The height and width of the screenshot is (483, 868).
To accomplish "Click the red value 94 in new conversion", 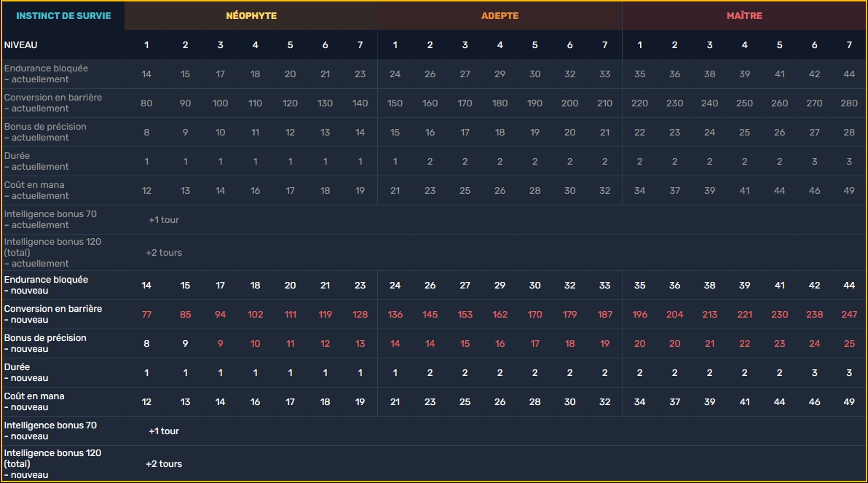I will coord(221,315).
